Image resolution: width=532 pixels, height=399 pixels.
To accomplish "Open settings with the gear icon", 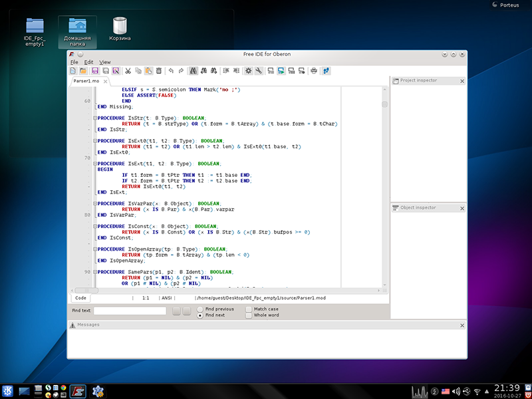I will [x=248, y=70].
